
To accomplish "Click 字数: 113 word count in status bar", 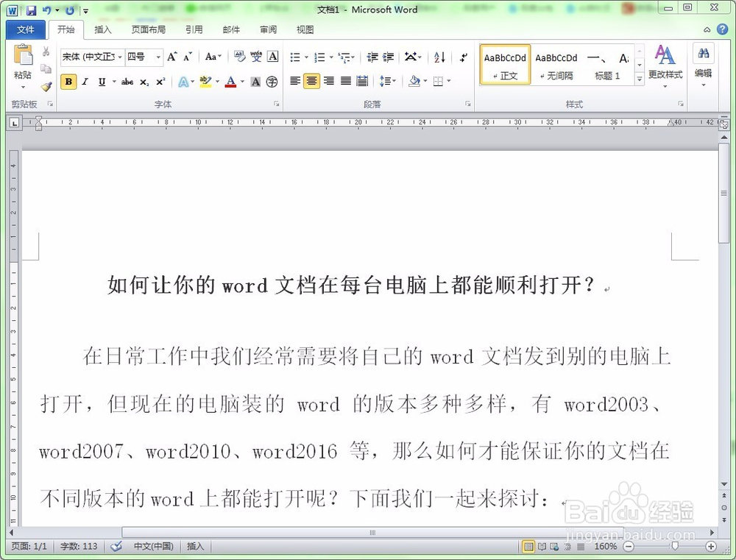I will pyautogui.click(x=79, y=547).
